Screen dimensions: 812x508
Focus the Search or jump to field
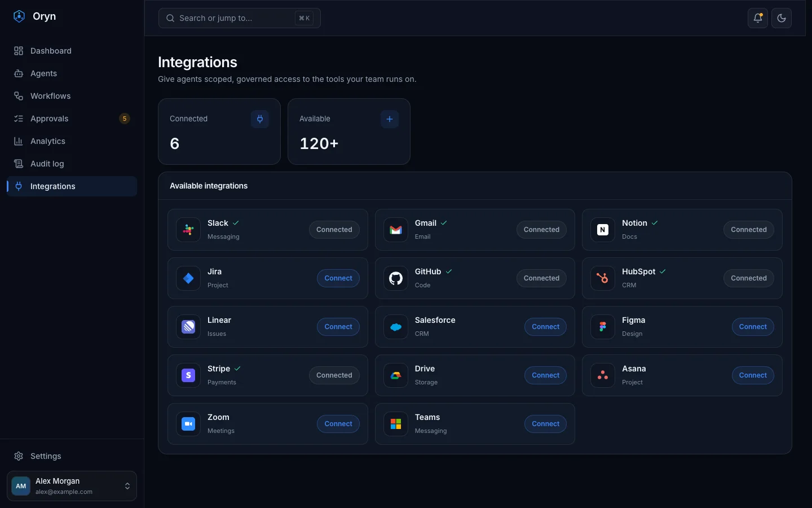pos(240,18)
